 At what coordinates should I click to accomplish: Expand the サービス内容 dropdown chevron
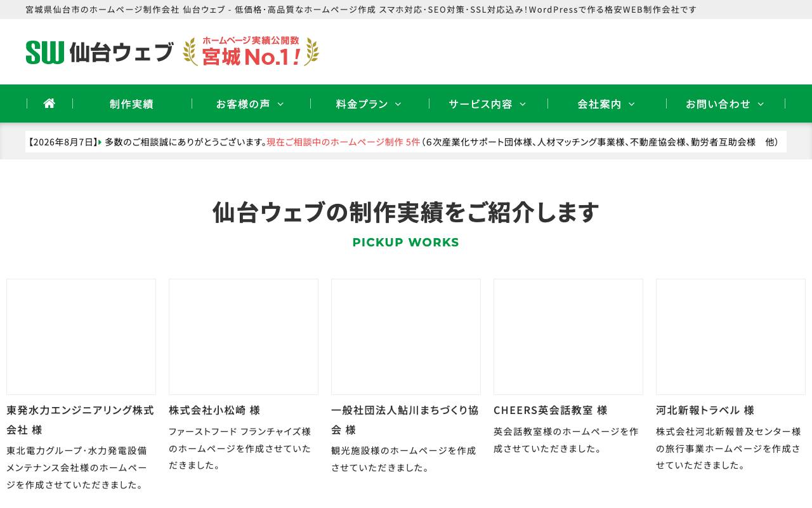[523, 104]
